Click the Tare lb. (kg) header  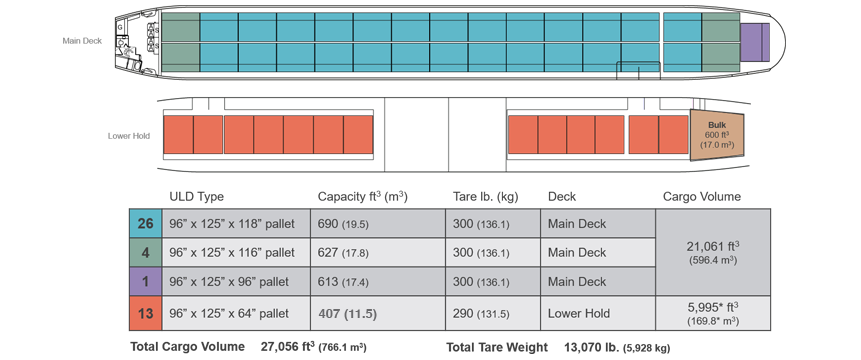485,197
